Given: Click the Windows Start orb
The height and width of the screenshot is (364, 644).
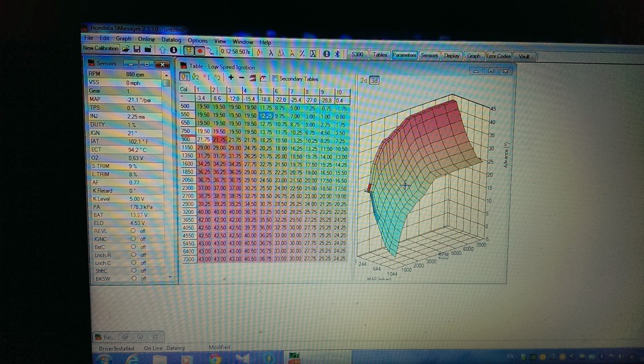Looking at the screenshot, I should [x=103, y=359].
